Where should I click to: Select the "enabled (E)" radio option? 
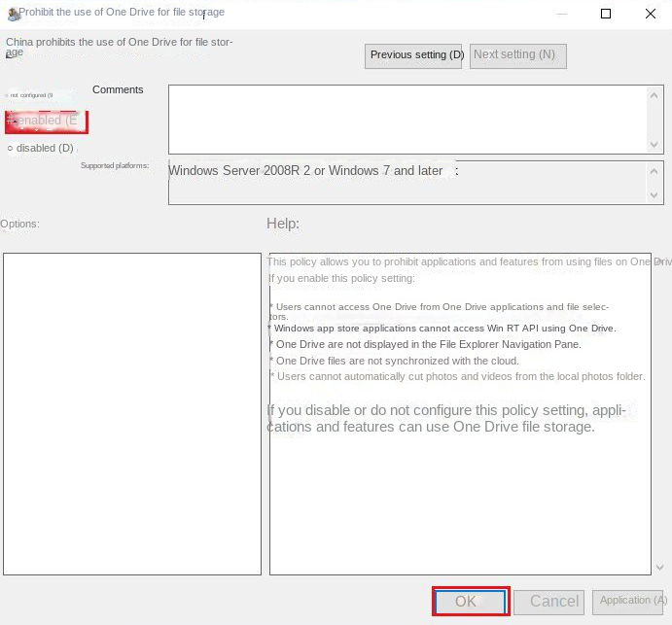tap(12, 122)
